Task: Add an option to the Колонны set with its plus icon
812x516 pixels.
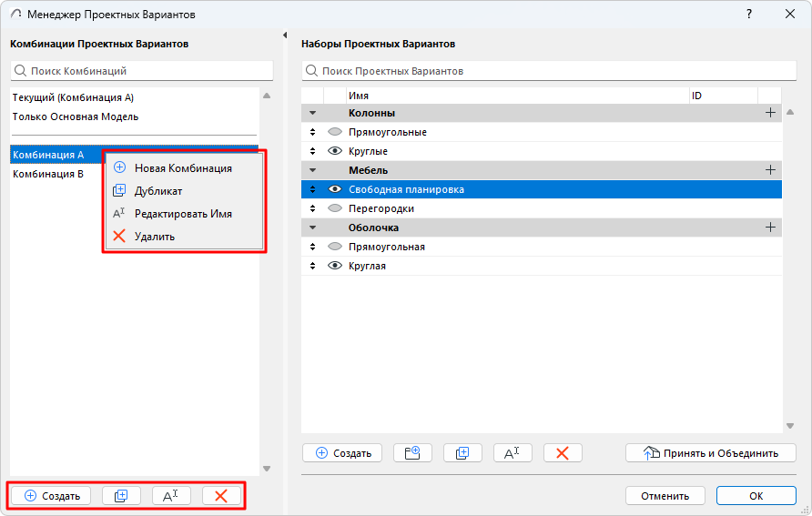Action: pos(770,113)
